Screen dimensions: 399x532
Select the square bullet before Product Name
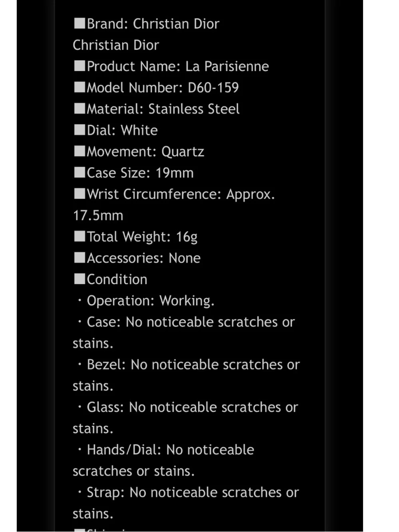[x=79, y=66]
